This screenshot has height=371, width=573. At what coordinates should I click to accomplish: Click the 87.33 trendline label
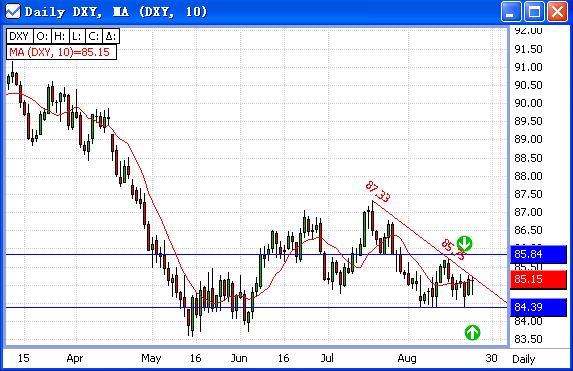click(x=377, y=192)
